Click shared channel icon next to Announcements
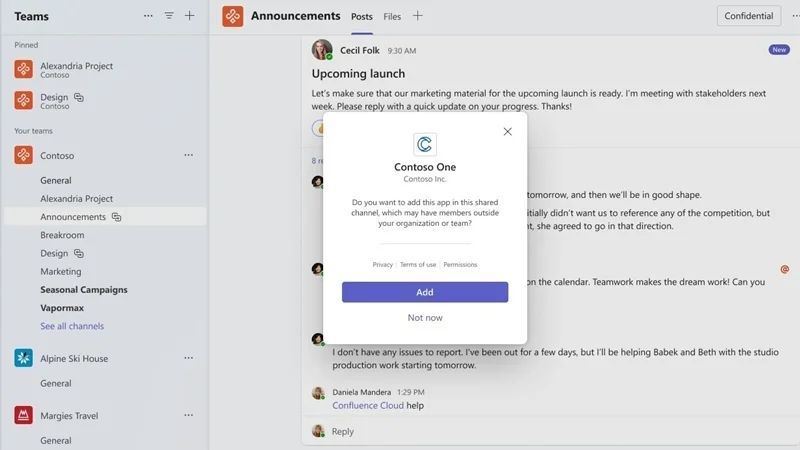Screen dimensions: 800x450 tap(116, 217)
